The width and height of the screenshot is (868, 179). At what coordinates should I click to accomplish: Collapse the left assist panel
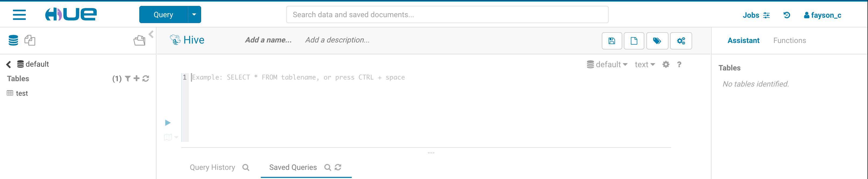point(151,34)
